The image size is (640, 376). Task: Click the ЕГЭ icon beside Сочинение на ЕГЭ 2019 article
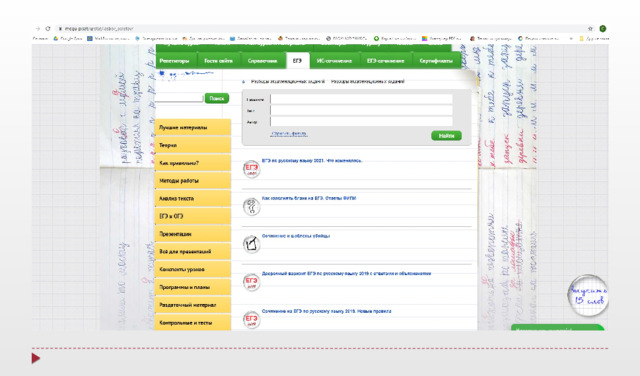tap(251, 319)
